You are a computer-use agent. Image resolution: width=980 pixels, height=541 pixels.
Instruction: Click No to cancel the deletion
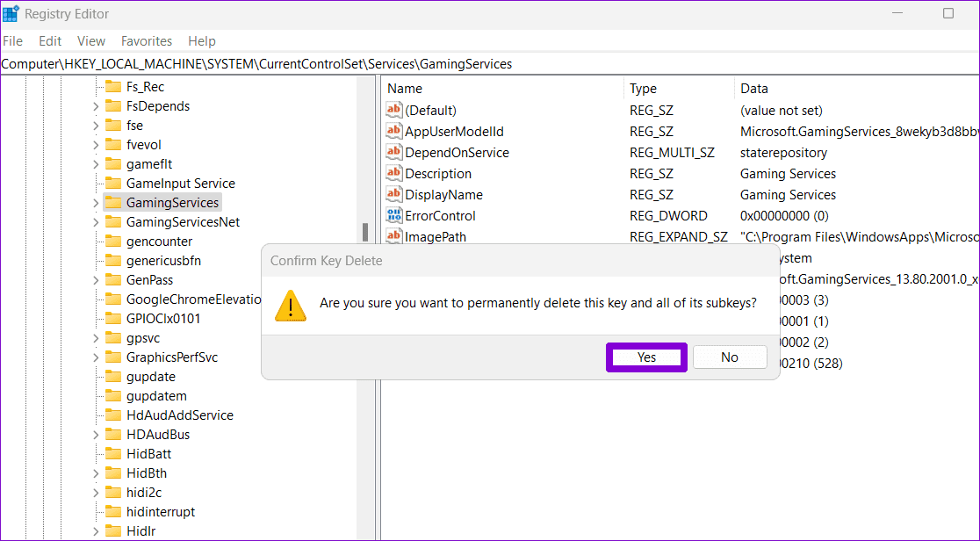pyautogui.click(x=730, y=357)
